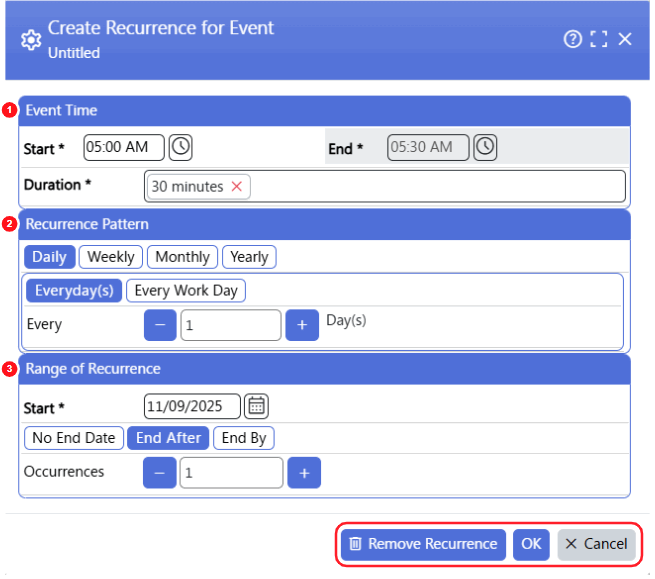
Task: Open the End time clock picker
Action: (x=485, y=147)
